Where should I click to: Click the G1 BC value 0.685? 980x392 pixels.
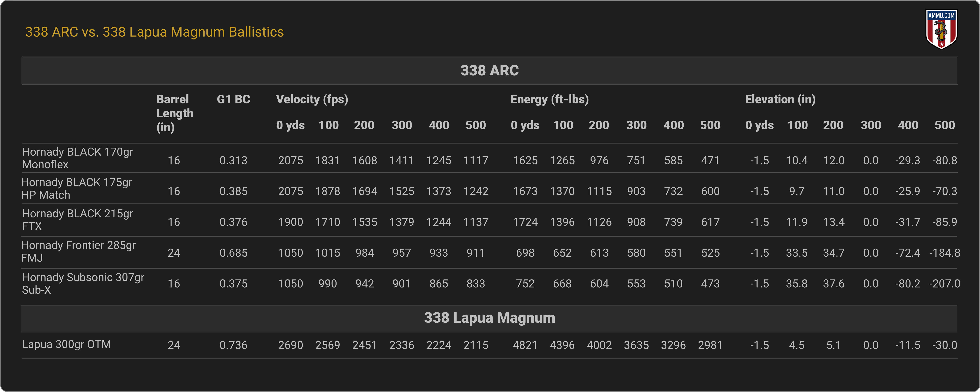click(x=234, y=253)
